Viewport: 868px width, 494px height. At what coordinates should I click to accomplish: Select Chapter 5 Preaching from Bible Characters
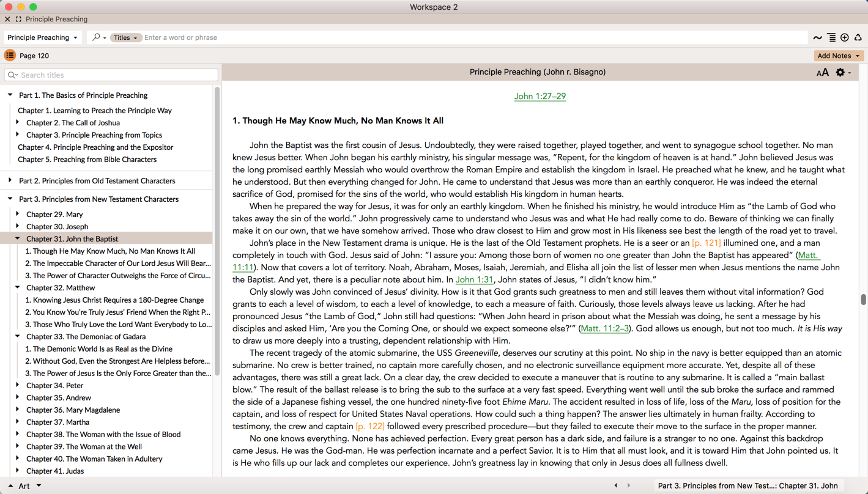click(87, 160)
